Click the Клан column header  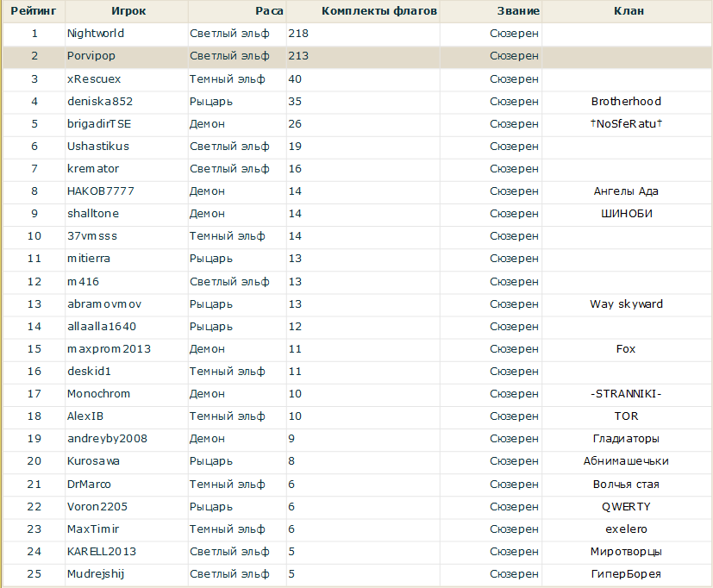coord(628,11)
